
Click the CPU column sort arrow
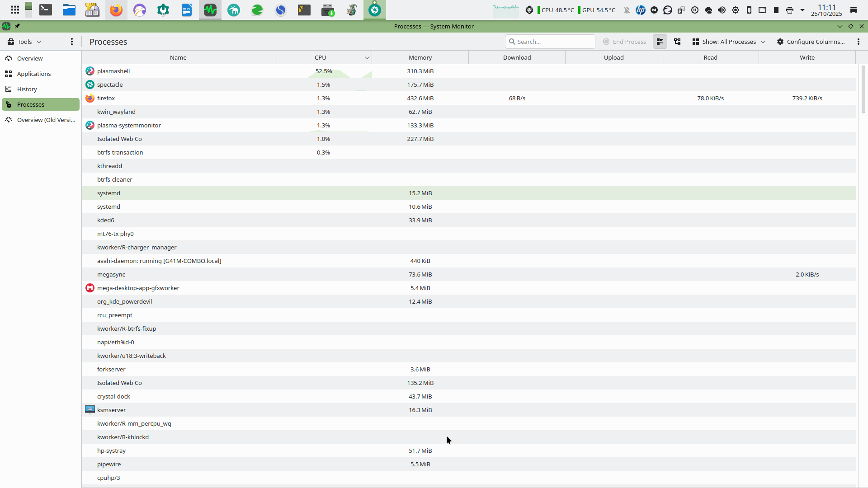click(x=367, y=57)
